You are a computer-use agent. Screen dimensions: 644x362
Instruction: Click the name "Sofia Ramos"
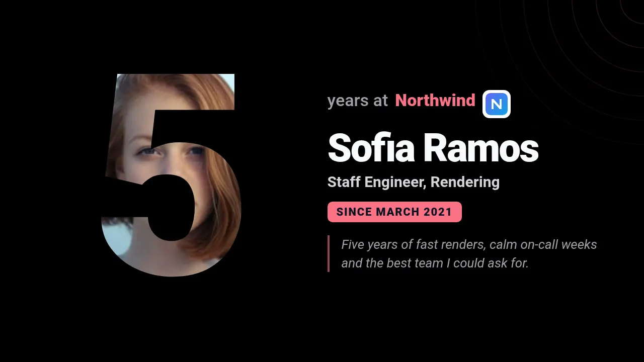(x=433, y=148)
